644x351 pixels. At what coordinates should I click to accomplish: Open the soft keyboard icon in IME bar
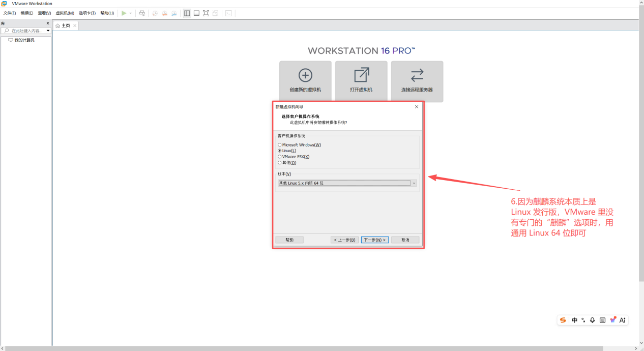602,320
